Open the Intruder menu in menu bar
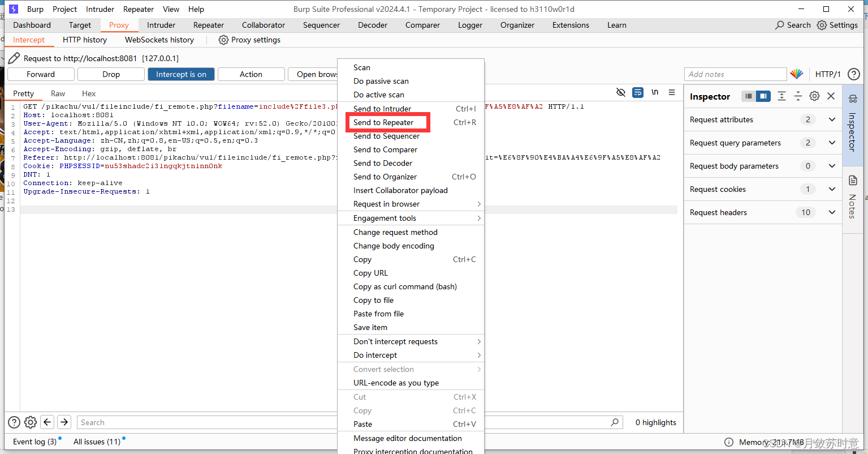 click(100, 9)
